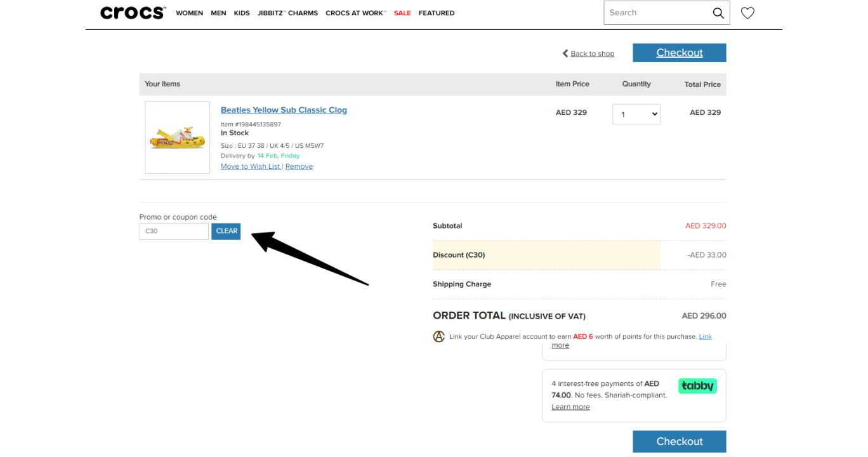The image size is (868, 457).
Task: Click tabby Learn more link
Action: 570,407
